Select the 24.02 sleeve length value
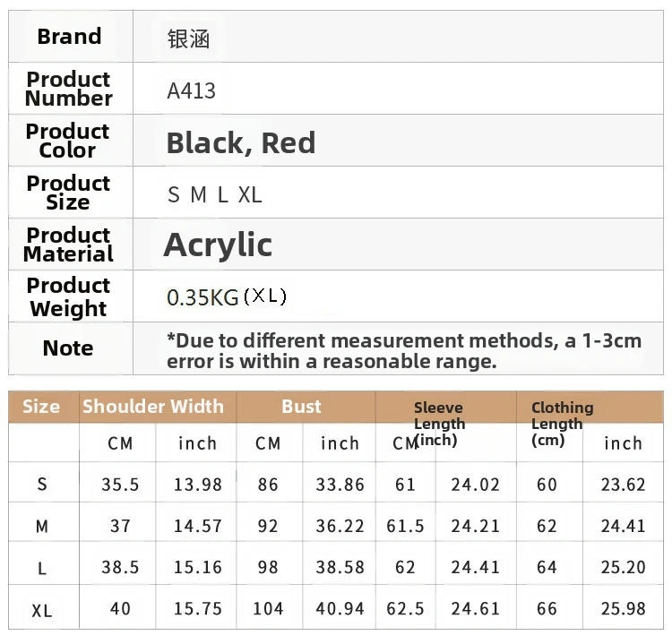Image resolution: width=672 pixels, height=644 pixels. 476,485
